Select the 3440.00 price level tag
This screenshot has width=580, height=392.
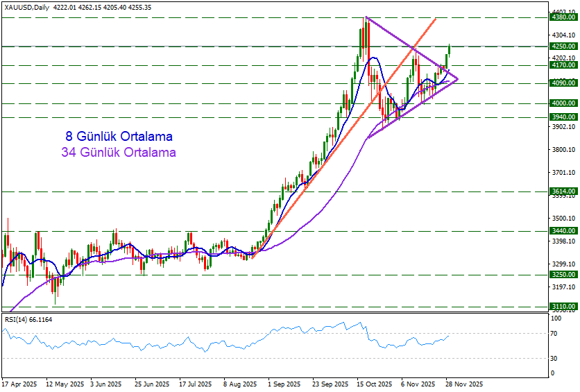click(563, 230)
